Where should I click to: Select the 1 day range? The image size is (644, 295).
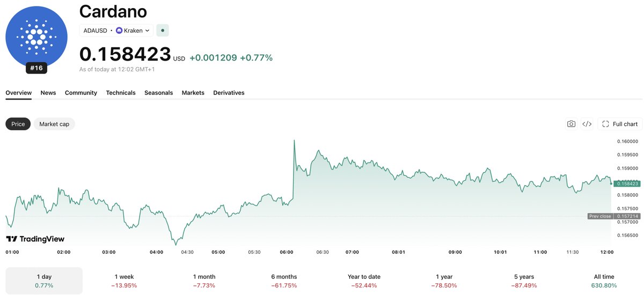[44, 281]
